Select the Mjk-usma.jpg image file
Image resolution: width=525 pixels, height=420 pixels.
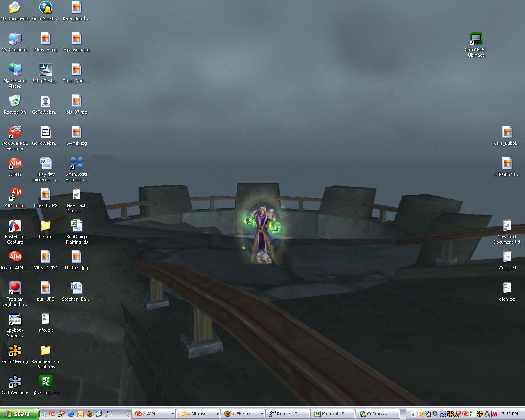(76, 42)
